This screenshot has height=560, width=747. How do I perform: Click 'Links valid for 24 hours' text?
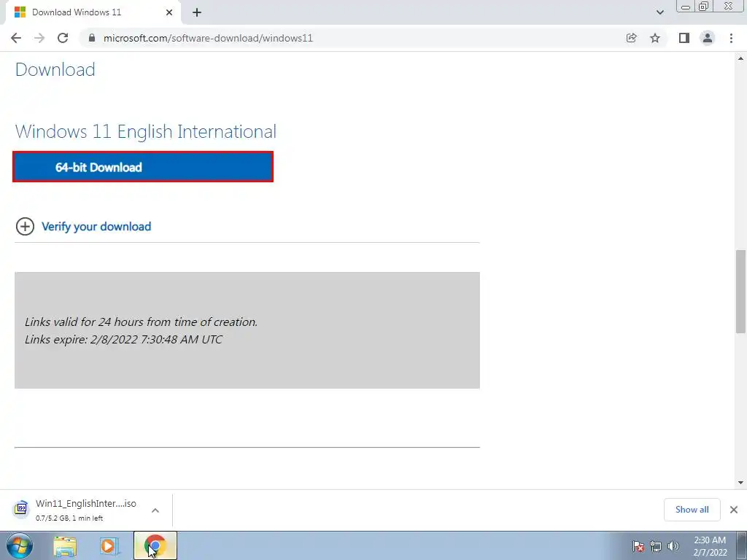click(x=141, y=322)
